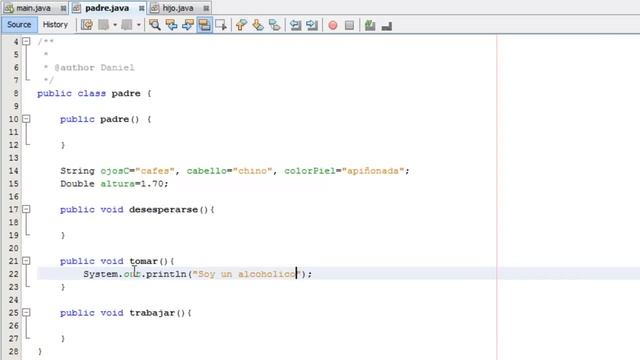This screenshot has width=640, height=360.
Task: Click line number 14 in the gutter
Action: point(13,171)
